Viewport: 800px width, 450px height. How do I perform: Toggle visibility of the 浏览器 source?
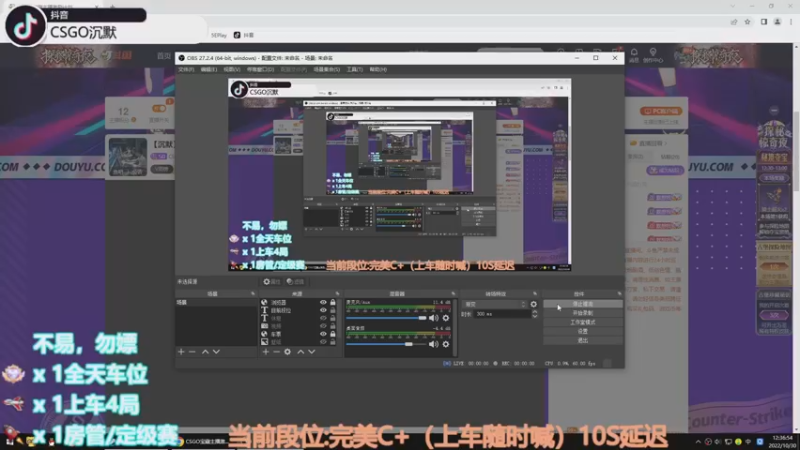(323, 303)
